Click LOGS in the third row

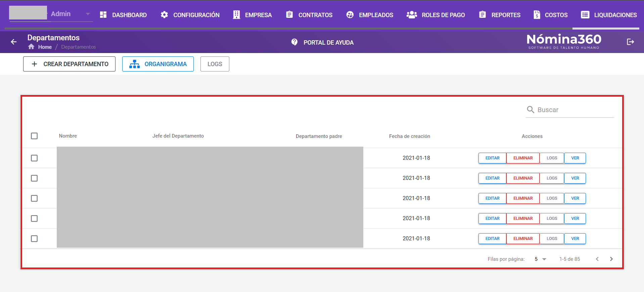click(x=552, y=198)
